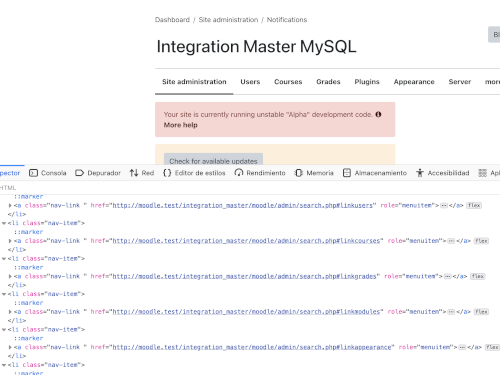Open the Accesibilidad tab
Screen dimensions: 500x375
pyautogui.click(x=442, y=173)
